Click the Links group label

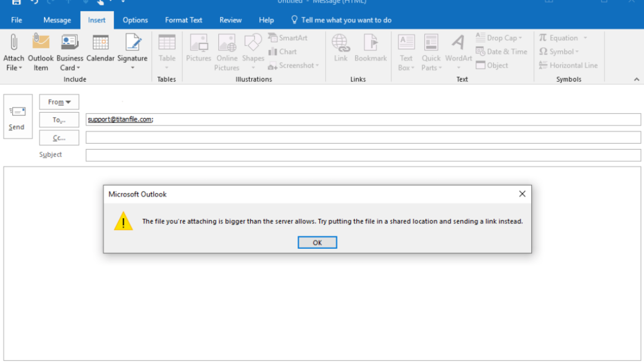358,79
